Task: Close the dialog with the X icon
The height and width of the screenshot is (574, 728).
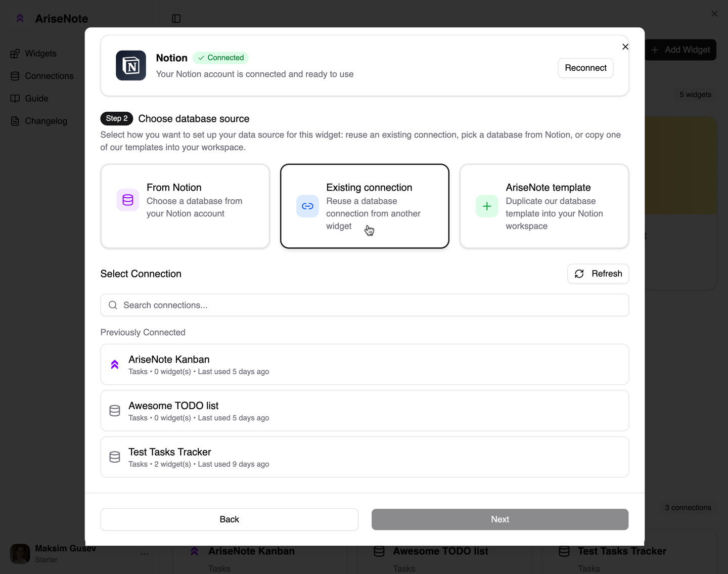Action: tap(625, 47)
